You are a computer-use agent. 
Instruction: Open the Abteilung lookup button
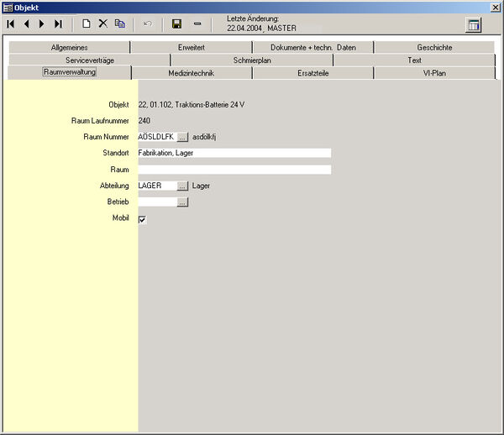point(182,186)
